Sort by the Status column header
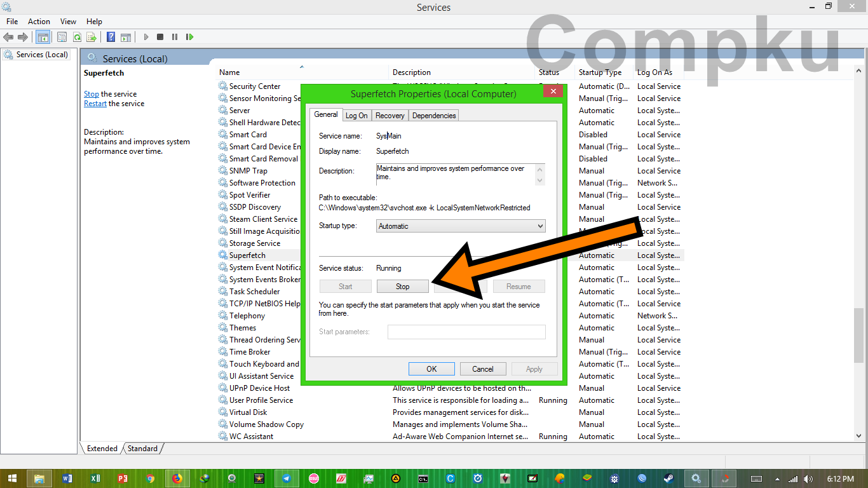This screenshot has width=868, height=488. (554, 72)
